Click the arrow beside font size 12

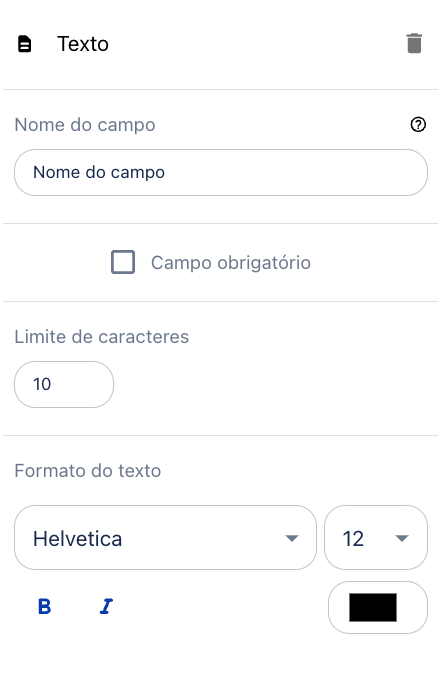402,539
